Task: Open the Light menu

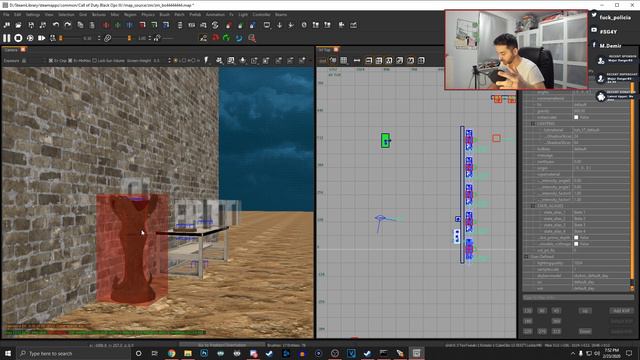Action: 243,15
